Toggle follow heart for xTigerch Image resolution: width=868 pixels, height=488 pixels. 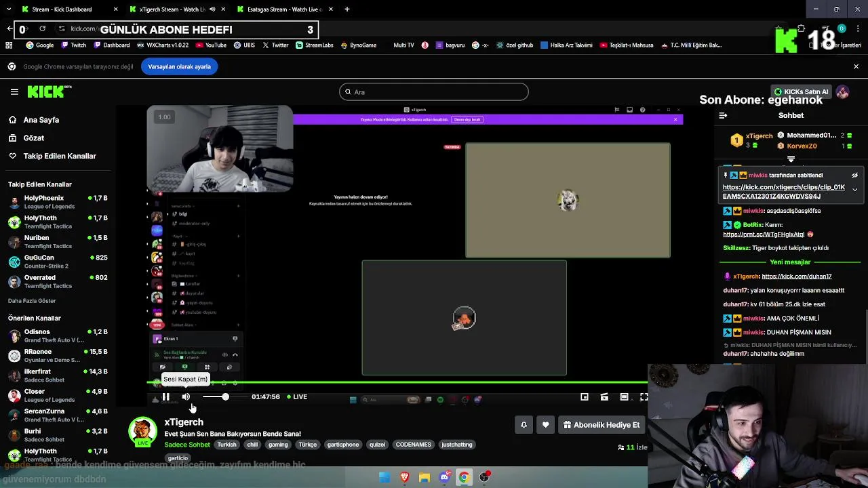(545, 425)
